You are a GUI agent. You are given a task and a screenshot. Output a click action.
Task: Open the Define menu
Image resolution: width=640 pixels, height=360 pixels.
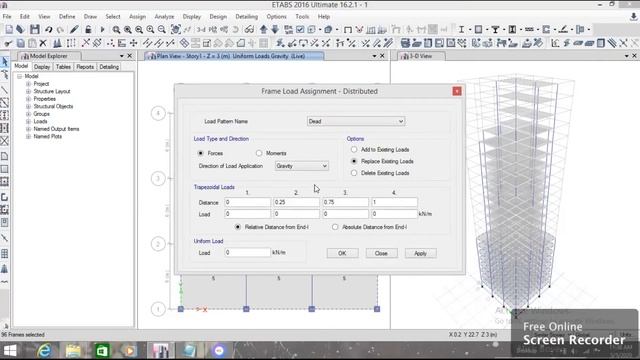tap(67, 17)
